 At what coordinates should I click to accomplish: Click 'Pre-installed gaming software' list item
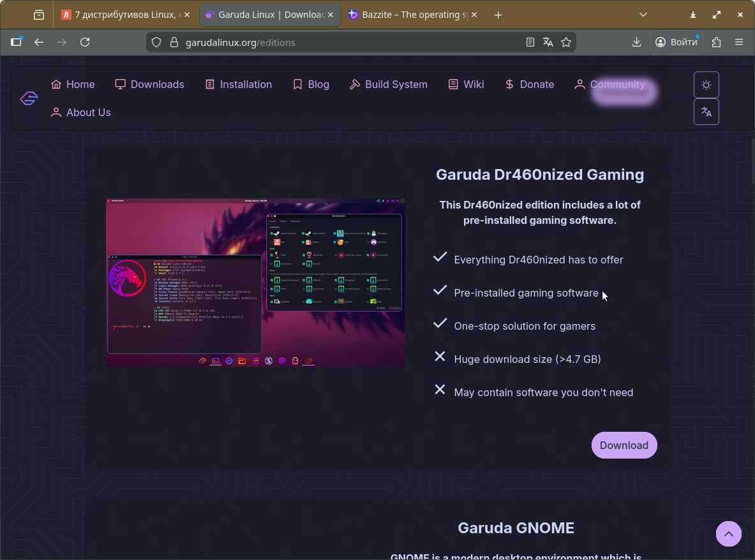pyautogui.click(x=526, y=293)
